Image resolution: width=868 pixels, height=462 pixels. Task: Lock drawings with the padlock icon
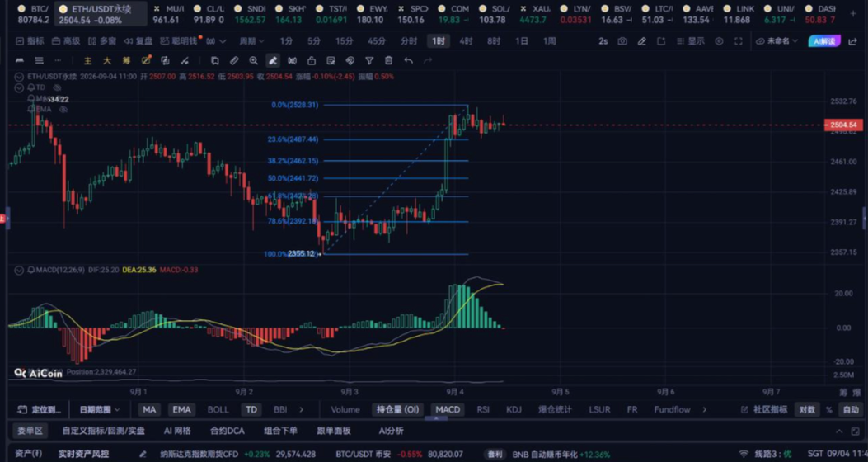click(312, 61)
